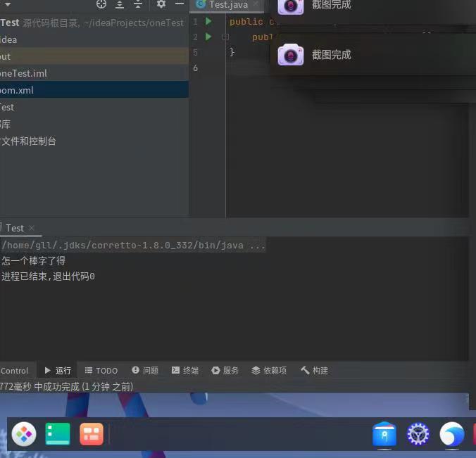Viewport: 476px width, 458px height.
Task: Open the project view dropdown arrow
Action: (x=8, y=4)
